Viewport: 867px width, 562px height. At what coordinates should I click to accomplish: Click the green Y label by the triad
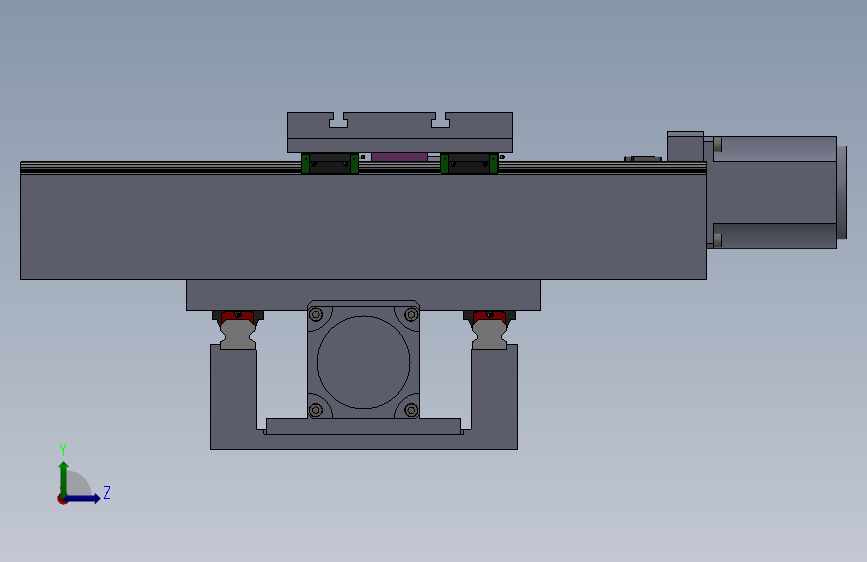point(63,450)
